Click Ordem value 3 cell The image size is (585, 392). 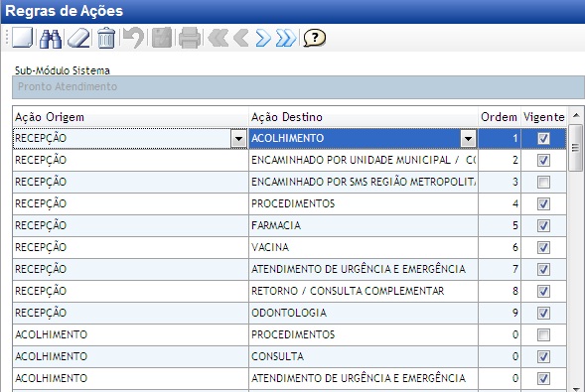click(500, 182)
